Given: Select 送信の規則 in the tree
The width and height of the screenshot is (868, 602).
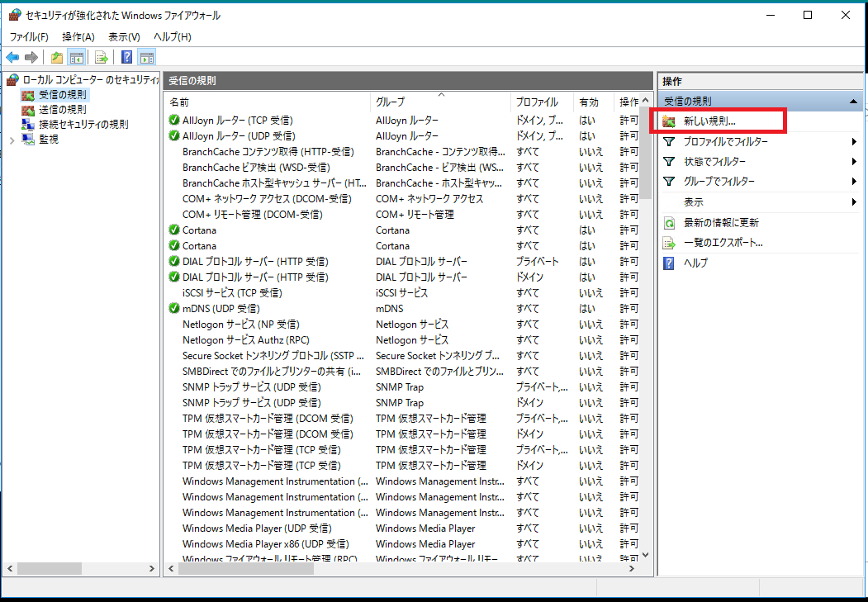Looking at the screenshot, I should coord(63,110).
